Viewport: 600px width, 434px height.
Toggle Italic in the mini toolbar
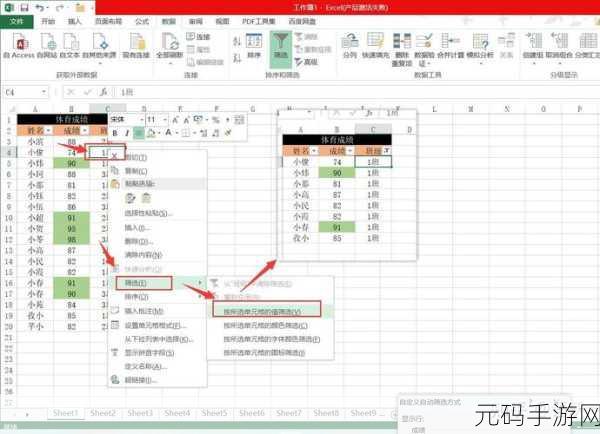coord(127,133)
